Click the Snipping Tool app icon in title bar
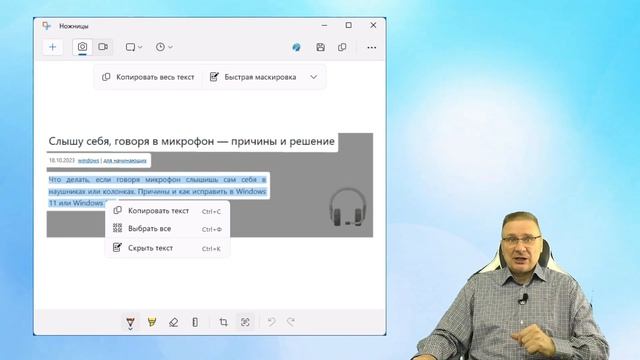Viewport: 640px width, 360px height. [x=47, y=26]
